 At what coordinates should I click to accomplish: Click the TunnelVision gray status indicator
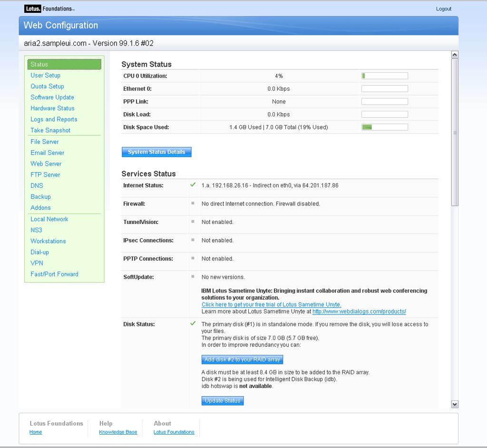(x=193, y=222)
